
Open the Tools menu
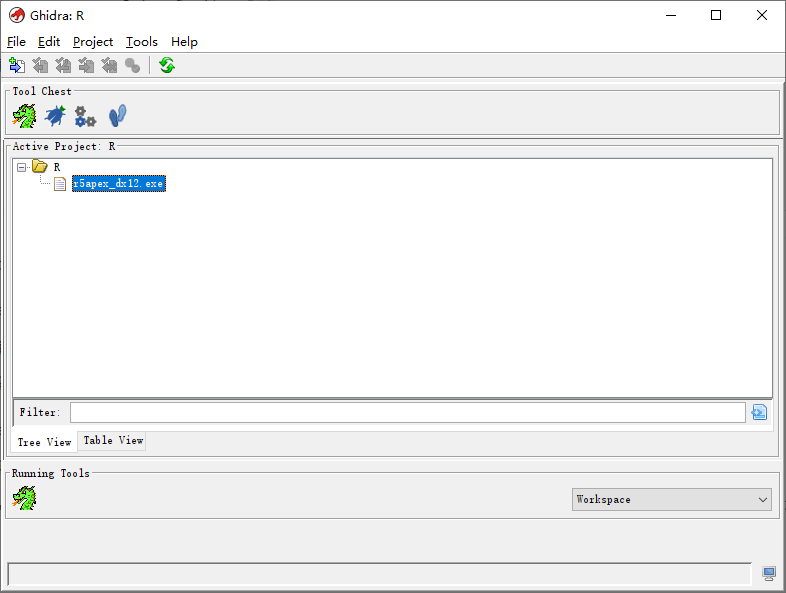[x=141, y=42]
